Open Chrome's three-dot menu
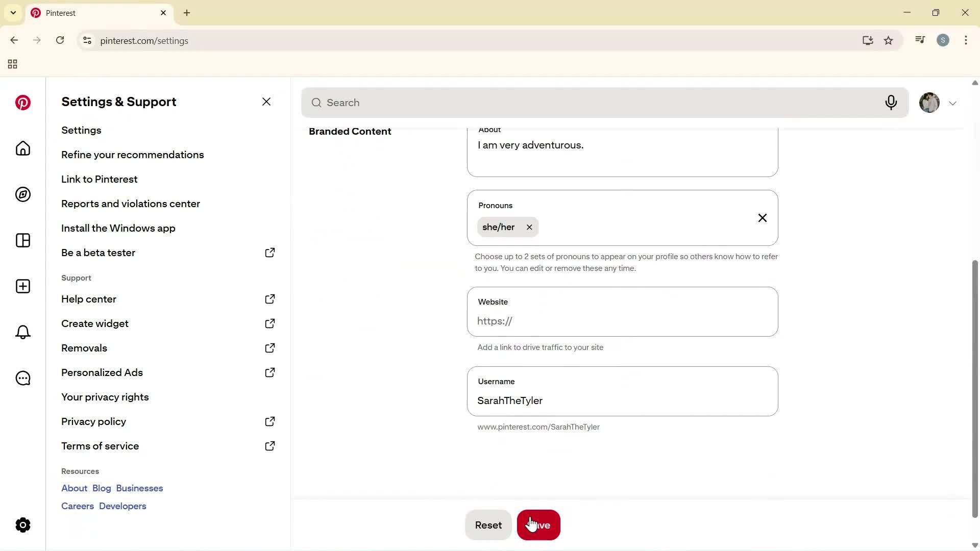This screenshot has height=551, width=980. tap(966, 40)
